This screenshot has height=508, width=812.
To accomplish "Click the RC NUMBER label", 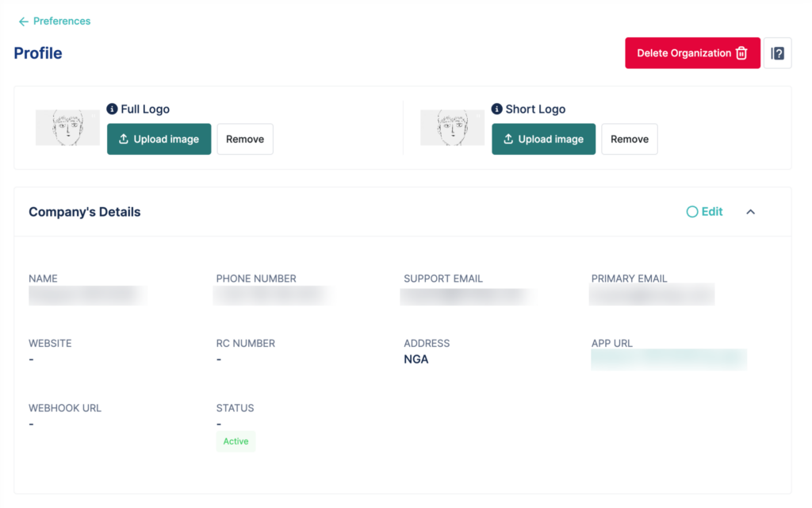I will tap(246, 343).
